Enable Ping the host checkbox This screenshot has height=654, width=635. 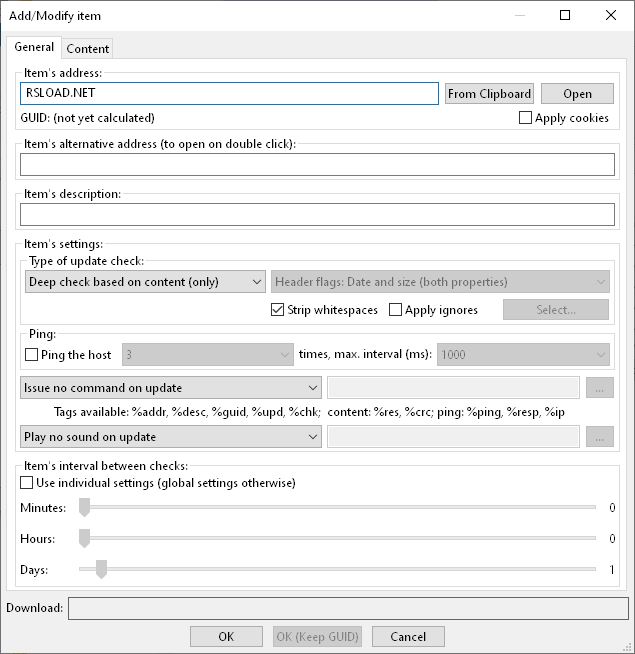(x=32, y=355)
